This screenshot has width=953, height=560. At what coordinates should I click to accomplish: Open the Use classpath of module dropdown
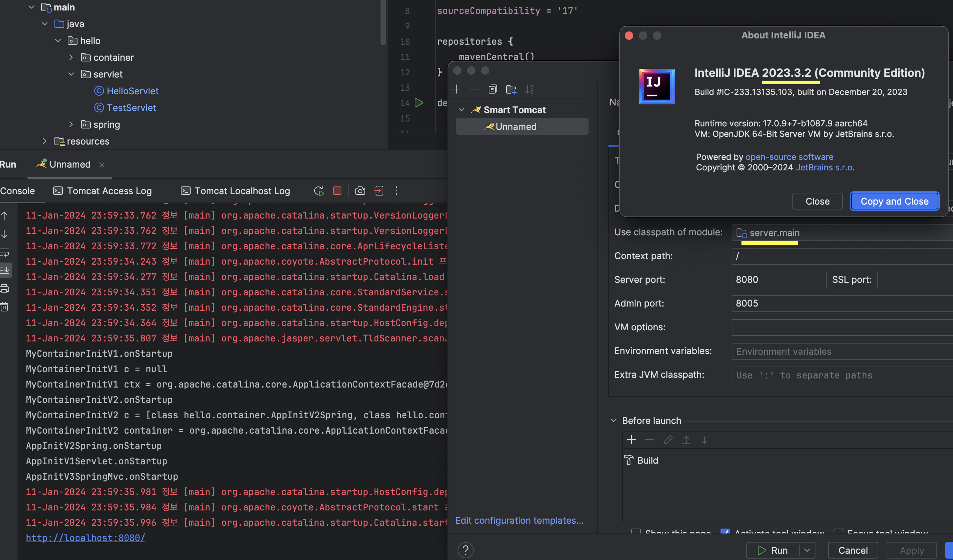[842, 233]
